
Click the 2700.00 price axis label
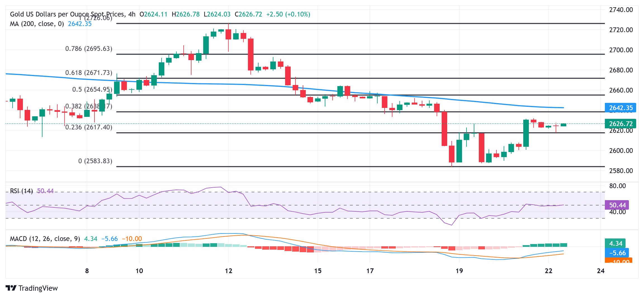[x=621, y=50]
